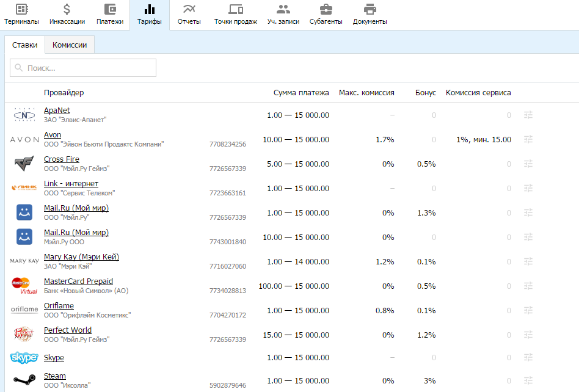Open the Oriflame provider link
579x392 pixels.
(59, 306)
